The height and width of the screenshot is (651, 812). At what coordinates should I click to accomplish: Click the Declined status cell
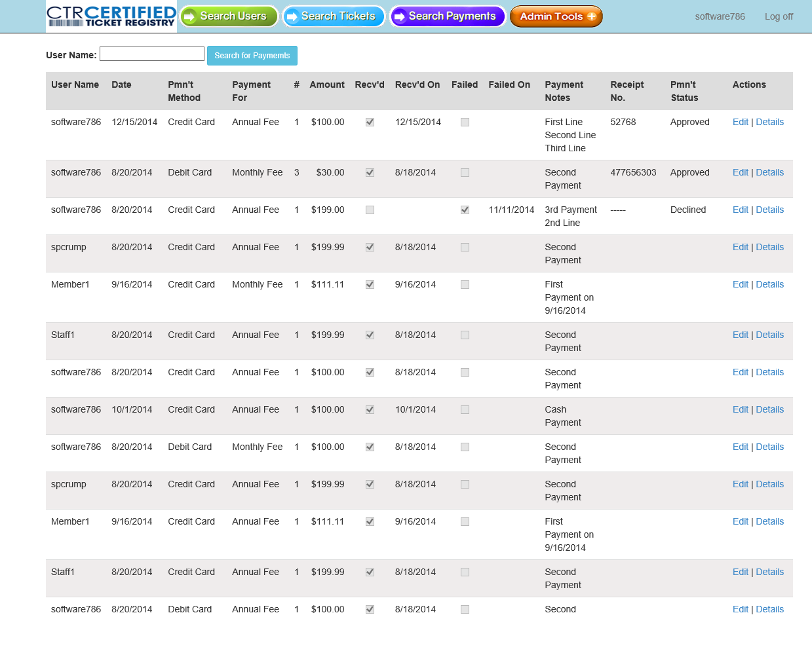pyautogui.click(x=688, y=210)
